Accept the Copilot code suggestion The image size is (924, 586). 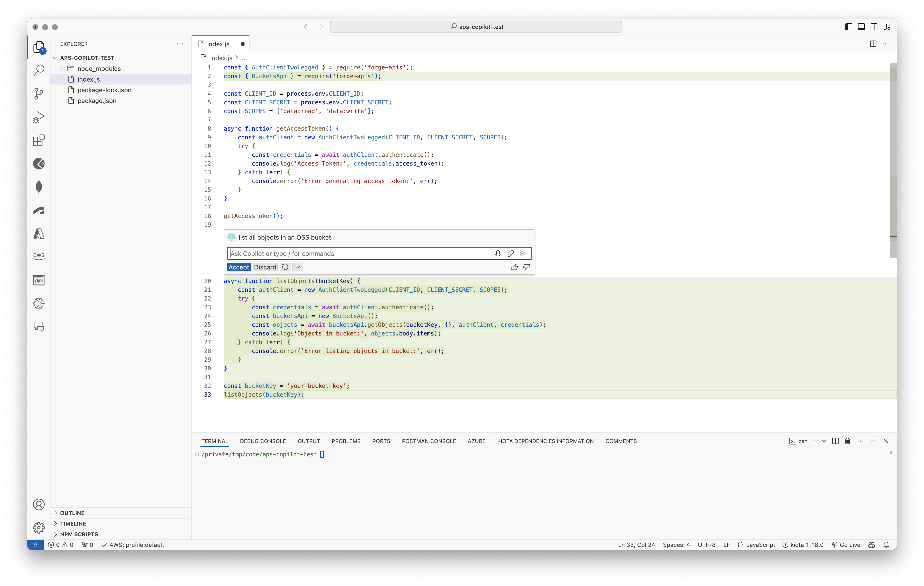coord(238,267)
